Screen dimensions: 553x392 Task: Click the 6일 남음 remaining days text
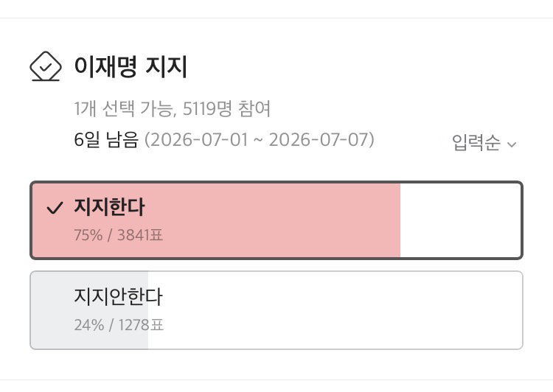click(x=105, y=139)
